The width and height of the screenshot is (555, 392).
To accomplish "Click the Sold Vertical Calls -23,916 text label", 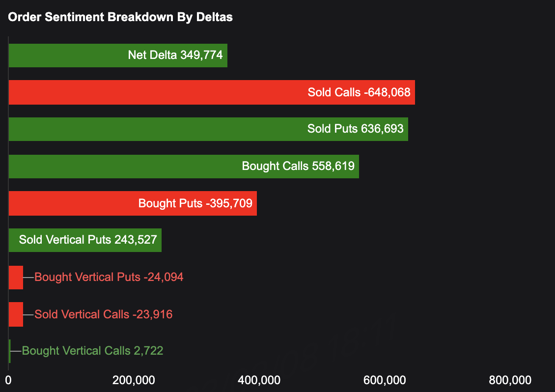I will (x=104, y=314).
